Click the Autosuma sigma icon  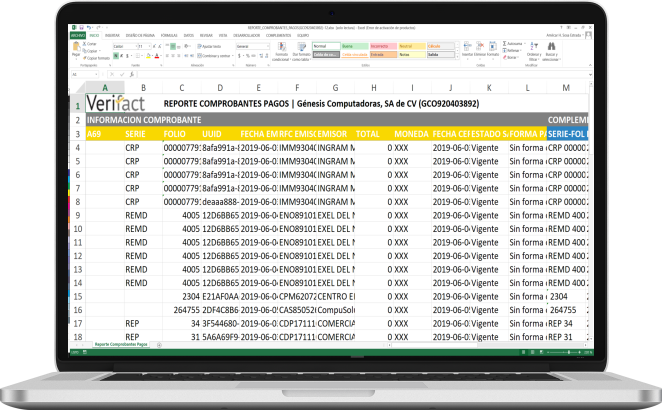pyautogui.click(x=505, y=43)
